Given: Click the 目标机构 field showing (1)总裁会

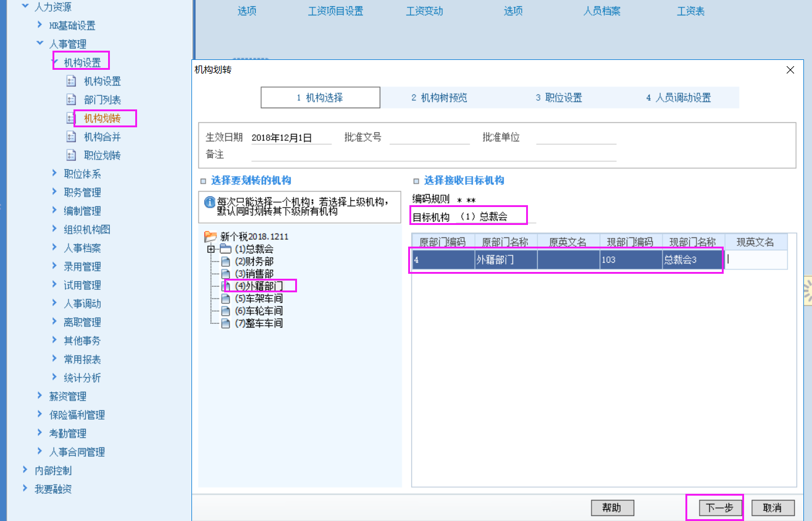Looking at the screenshot, I should click(496, 217).
